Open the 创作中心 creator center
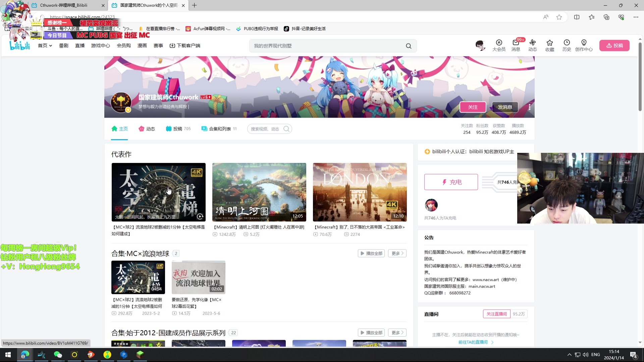This screenshot has width=644, height=362. [584, 46]
